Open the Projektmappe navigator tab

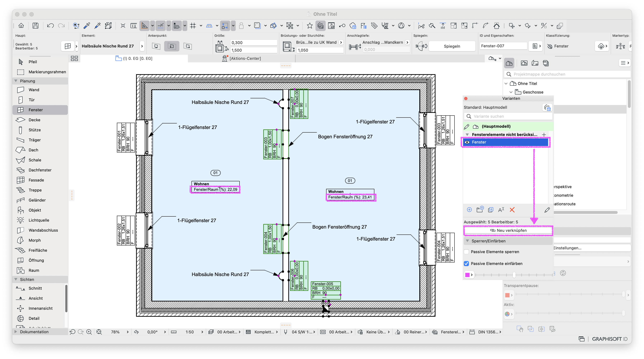click(509, 63)
